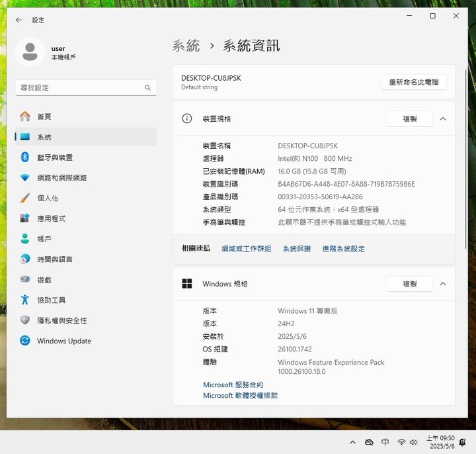Click the 系統 breadcrumb in the header
The height and width of the screenshot is (454, 476).
(186, 46)
